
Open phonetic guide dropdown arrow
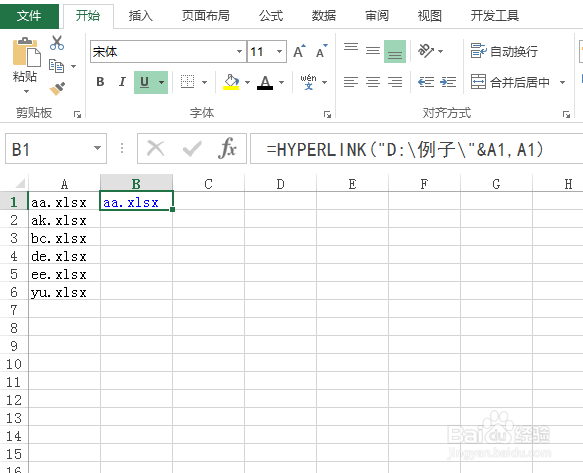(325, 82)
